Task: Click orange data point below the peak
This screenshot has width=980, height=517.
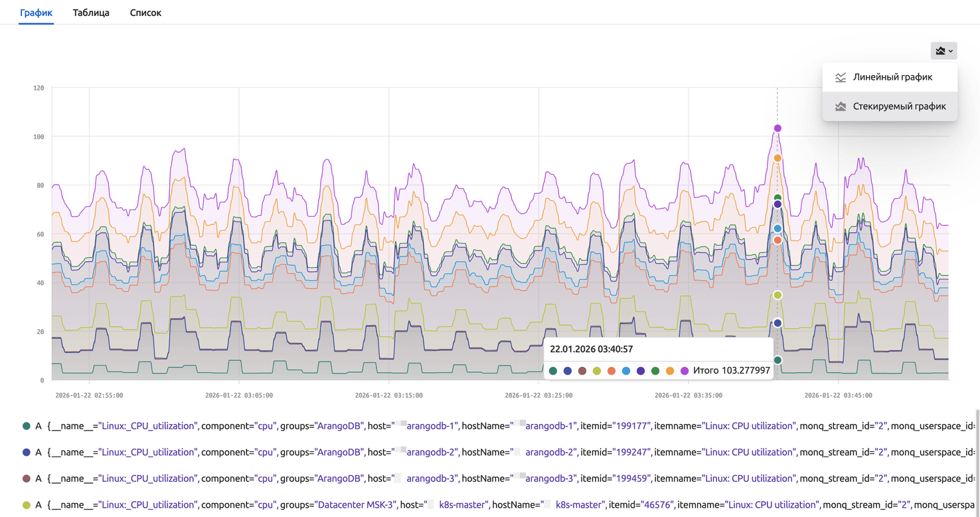Action: pos(777,158)
